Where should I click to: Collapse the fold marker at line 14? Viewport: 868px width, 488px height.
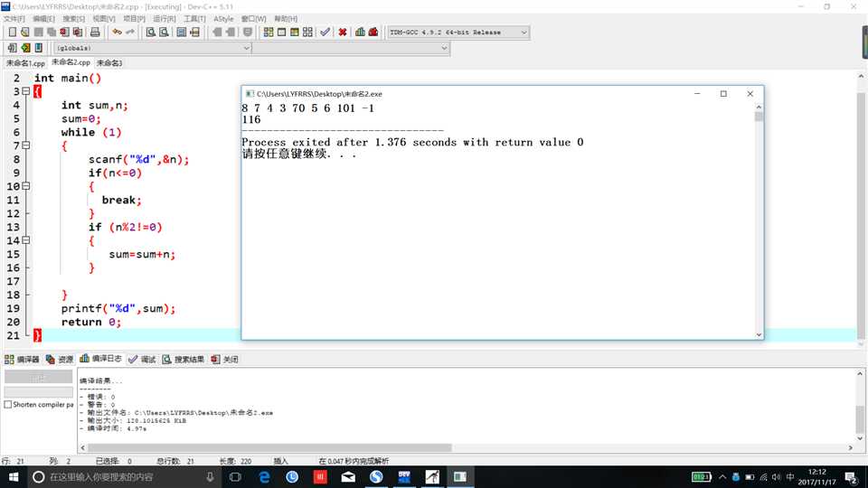click(26, 240)
